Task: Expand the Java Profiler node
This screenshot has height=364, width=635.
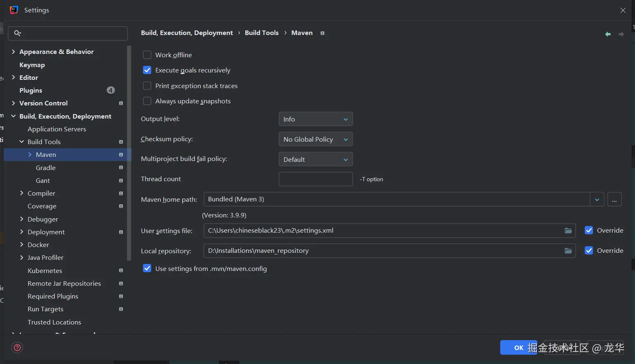Action: pyautogui.click(x=21, y=257)
